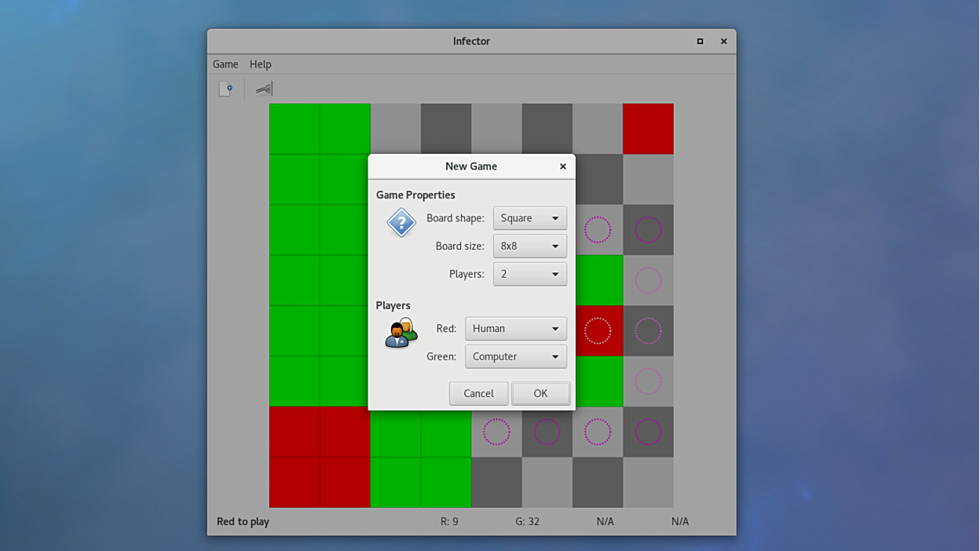Change Red player from Human
Image resolution: width=980 pixels, height=551 pixels.
pos(515,328)
